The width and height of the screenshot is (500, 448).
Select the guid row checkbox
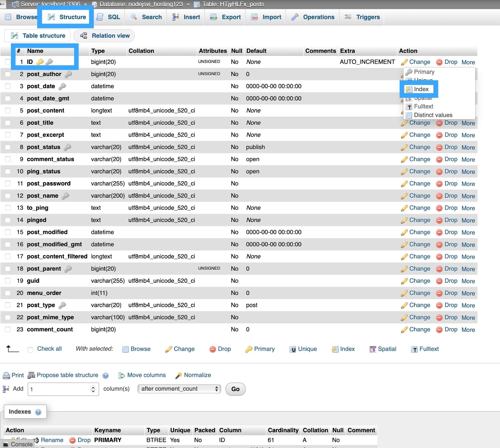(8, 281)
